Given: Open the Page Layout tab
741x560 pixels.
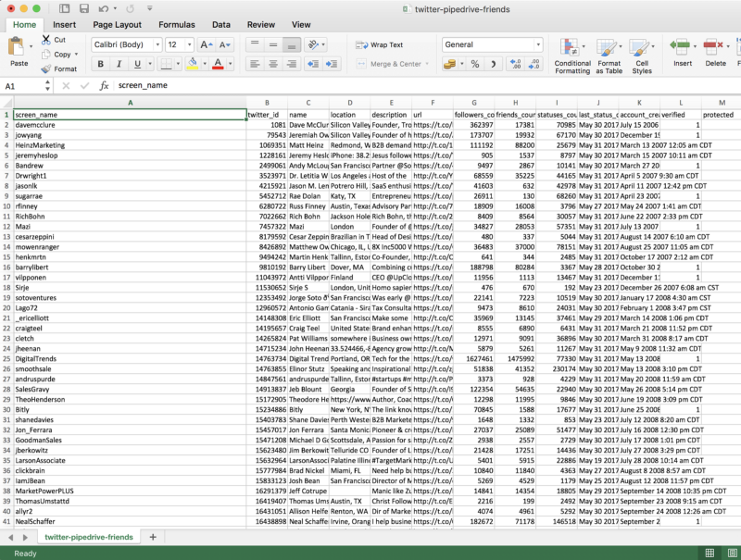Looking at the screenshot, I should [117, 24].
